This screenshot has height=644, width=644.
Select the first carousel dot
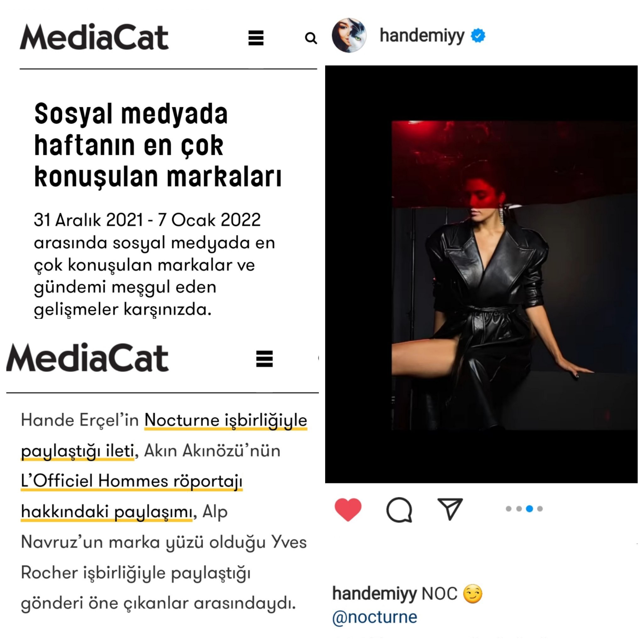point(509,509)
